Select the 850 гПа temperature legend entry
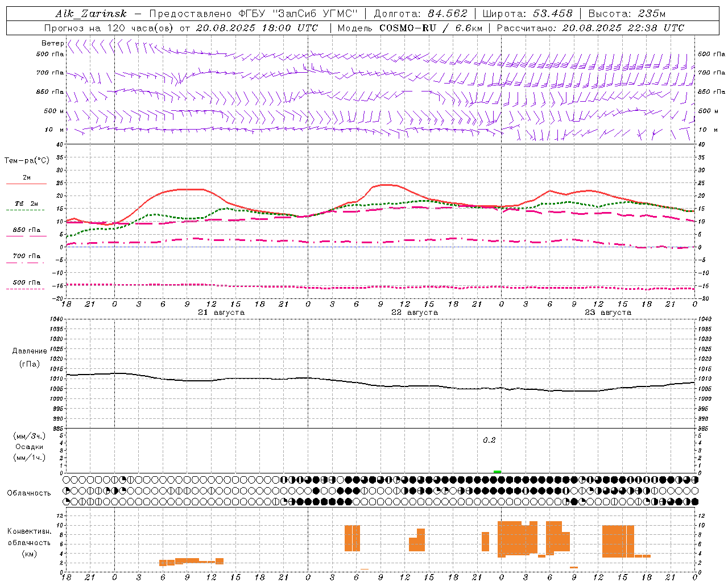Viewport: 728px width, 582px height. tap(27, 230)
